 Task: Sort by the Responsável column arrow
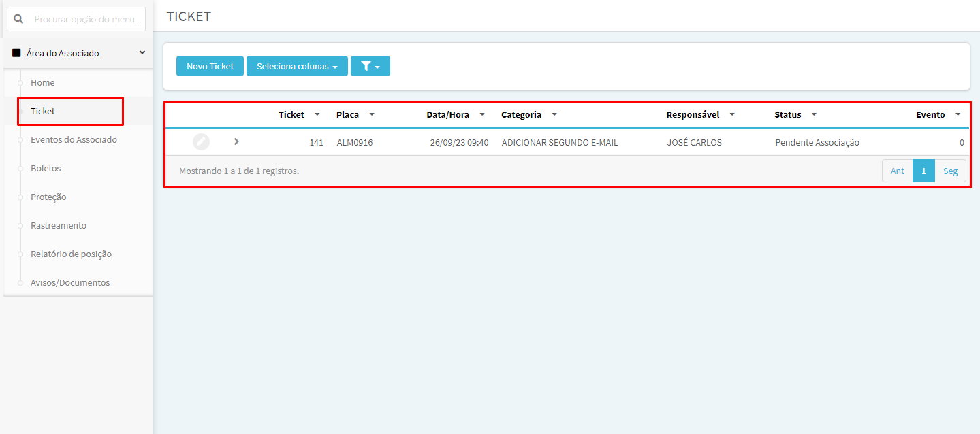pos(732,114)
